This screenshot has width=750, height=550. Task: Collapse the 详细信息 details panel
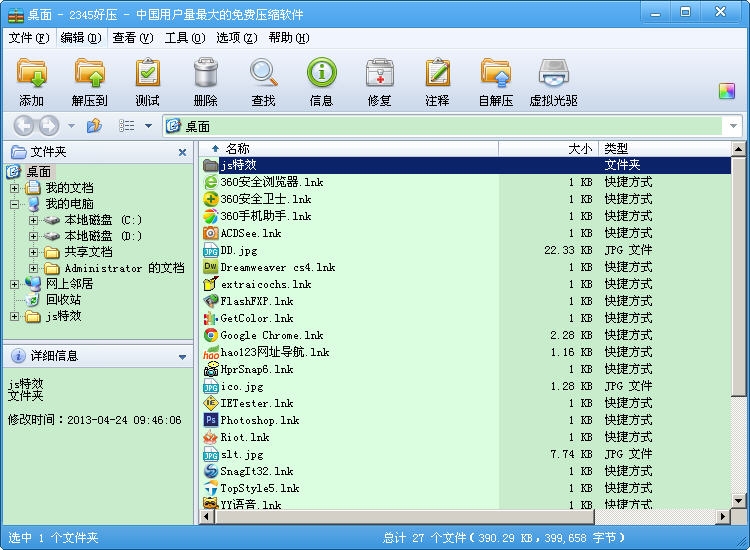click(x=182, y=357)
